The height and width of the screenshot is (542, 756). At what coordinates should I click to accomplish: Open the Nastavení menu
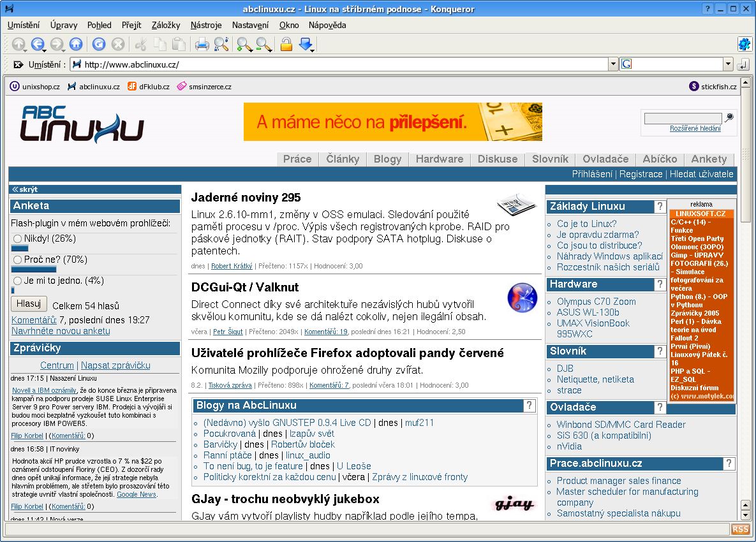click(250, 25)
